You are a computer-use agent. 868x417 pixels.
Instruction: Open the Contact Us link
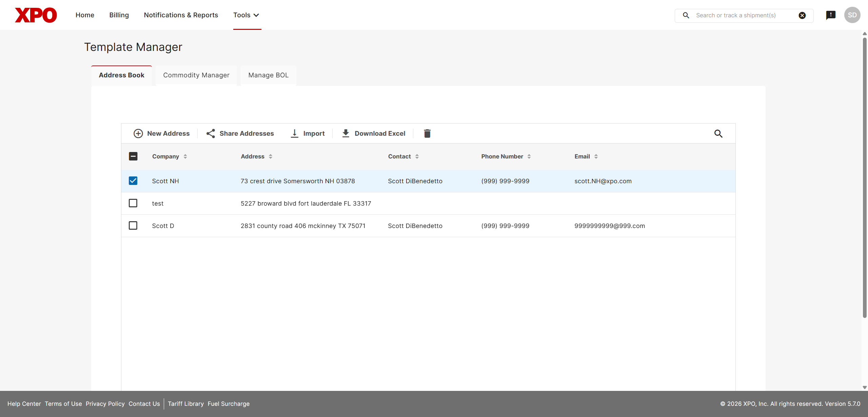click(x=144, y=404)
